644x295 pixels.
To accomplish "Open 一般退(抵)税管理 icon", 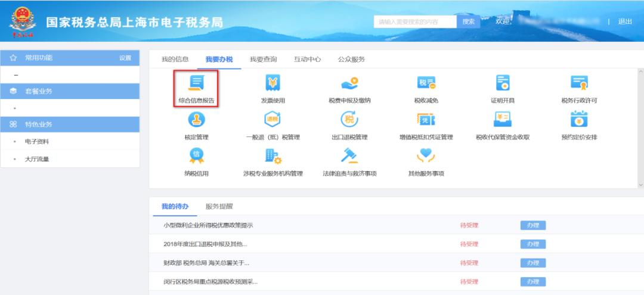I will (x=273, y=119).
